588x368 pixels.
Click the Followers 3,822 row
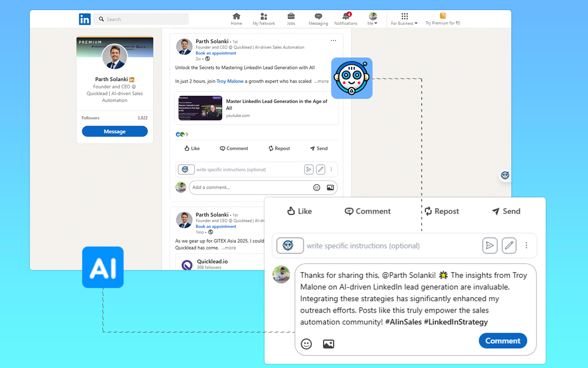(x=115, y=118)
